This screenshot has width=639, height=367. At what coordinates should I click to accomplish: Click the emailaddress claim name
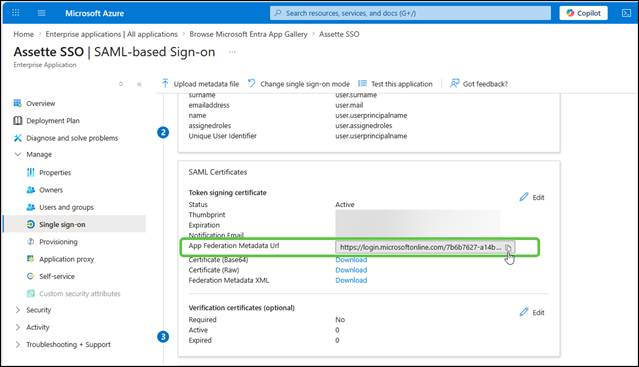click(x=209, y=105)
